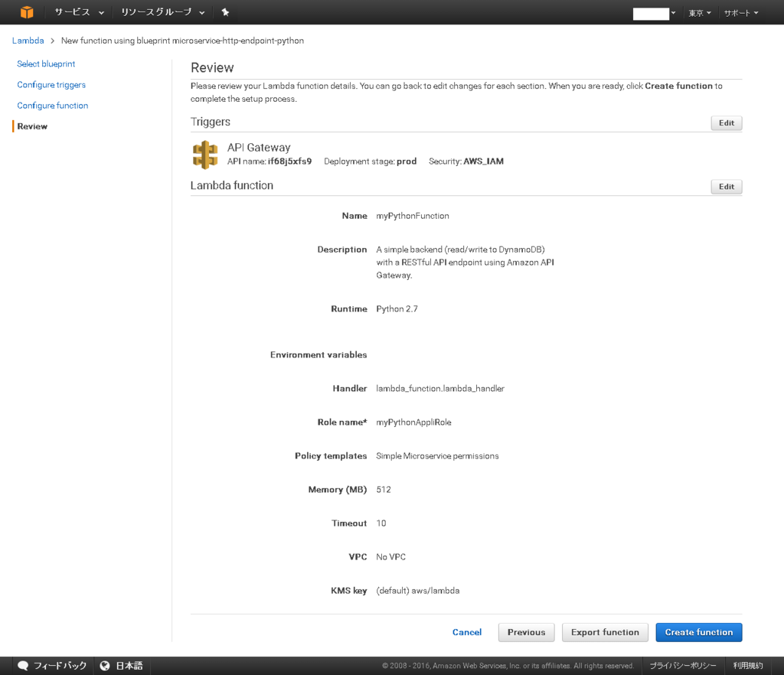Viewport: 784px width, 675px height.
Task: Open プライバシーポリシー footer link
Action: click(x=683, y=666)
